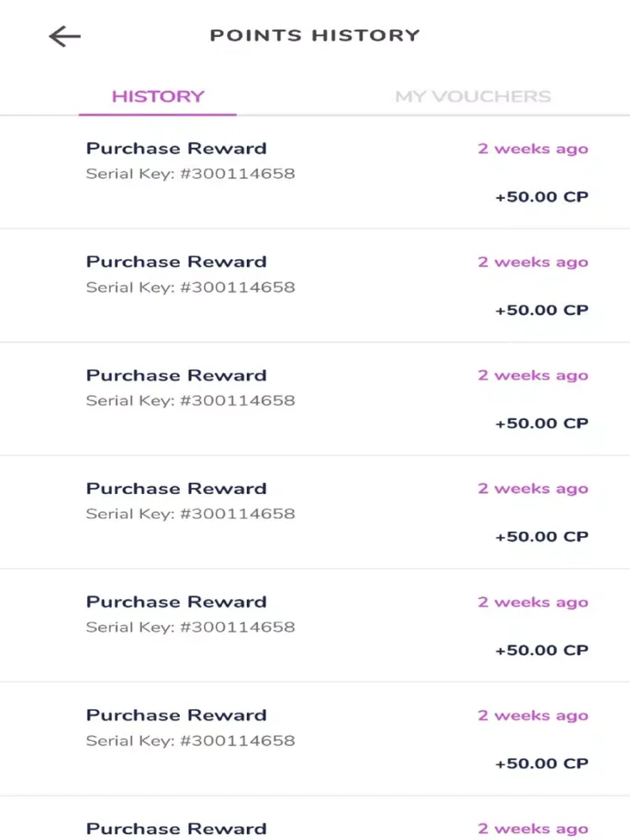This screenshot has width=630, height=840.
Task: Open the second Purchase Reward entry title
Action: pos(176,262)
